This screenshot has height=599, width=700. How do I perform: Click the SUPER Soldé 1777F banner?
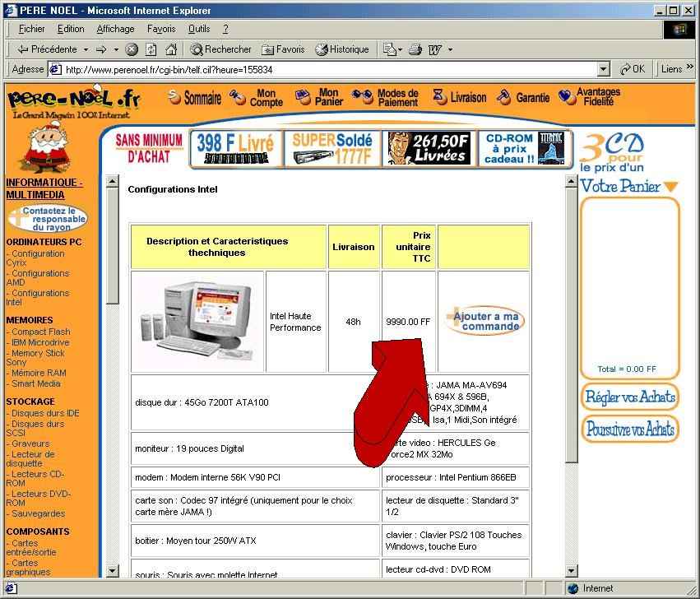tap(332, 149)
